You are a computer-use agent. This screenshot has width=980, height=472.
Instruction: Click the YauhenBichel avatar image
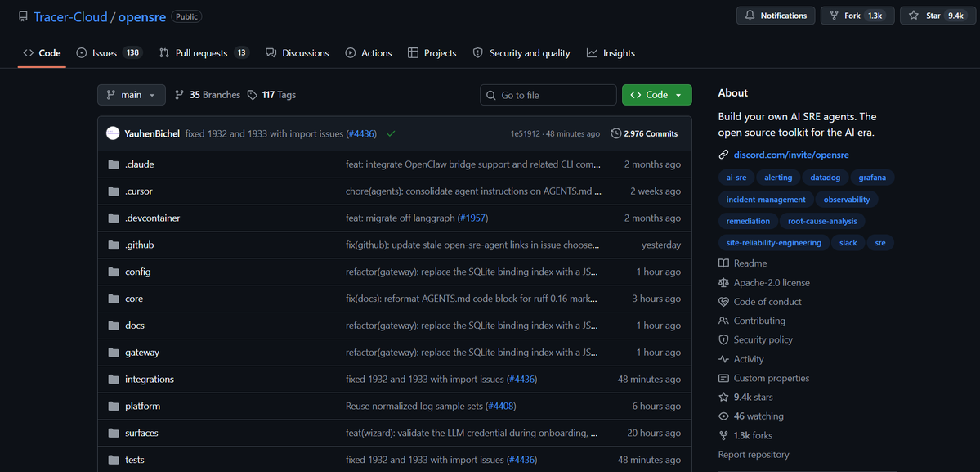pos(113,133)
